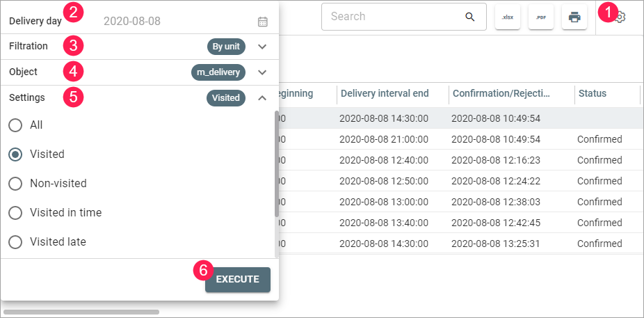Export the table as PDF
Image resolution: width=644 pixels, height=318 pixels.
(x=541, y=17)
